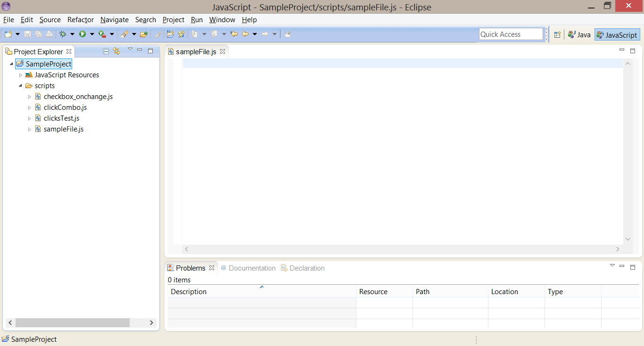
Task: Open the Navigate menu
Action: (114, 20)
